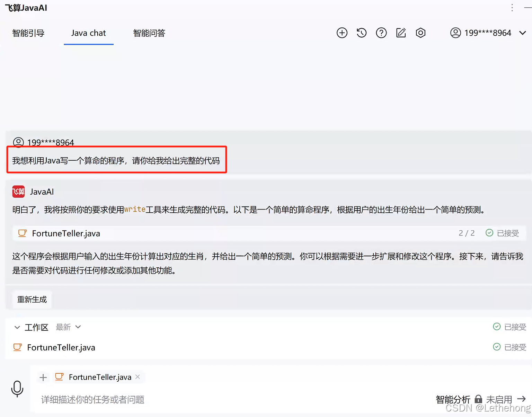
Task: Click the Java file icon in workspace row
Action: pyautogui.click(x=17, y=347)
